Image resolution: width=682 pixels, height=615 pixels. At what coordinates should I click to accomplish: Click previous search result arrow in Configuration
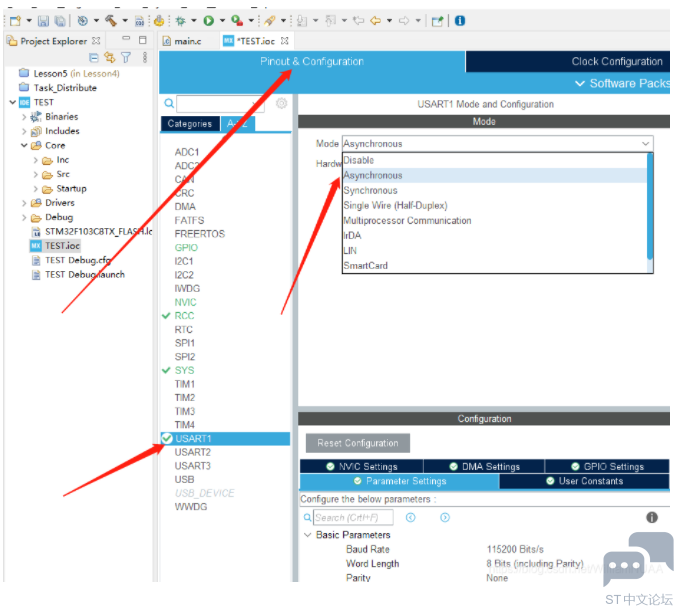411,517
